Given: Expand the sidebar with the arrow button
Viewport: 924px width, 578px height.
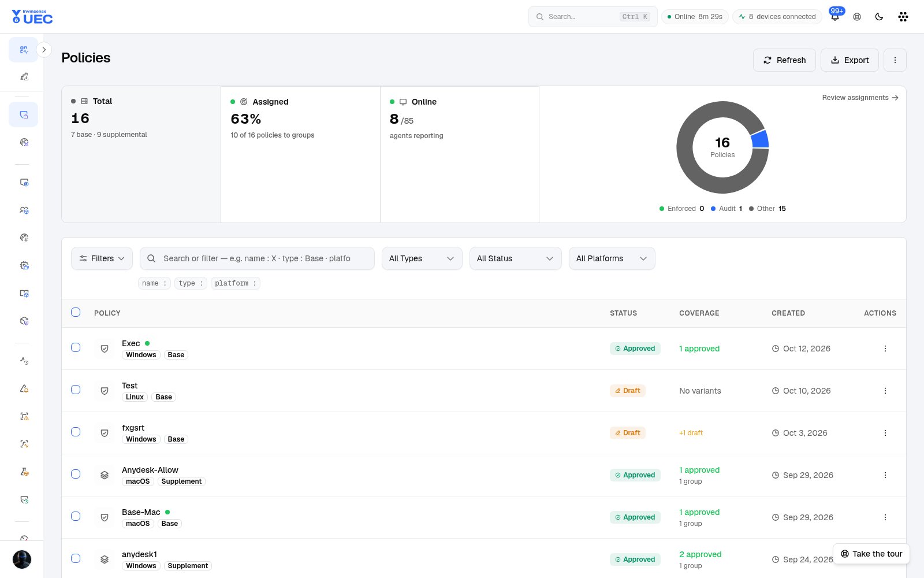Looking at the screenshot, I should point(44,50).
